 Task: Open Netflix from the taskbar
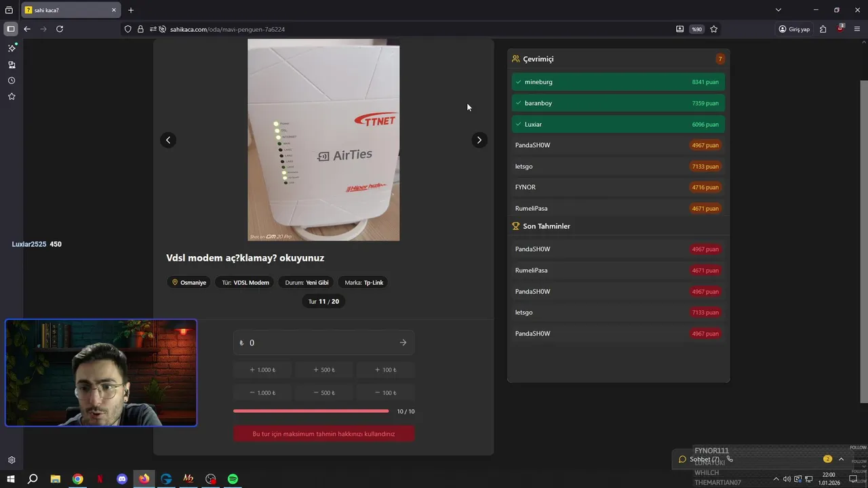[100, 479]
